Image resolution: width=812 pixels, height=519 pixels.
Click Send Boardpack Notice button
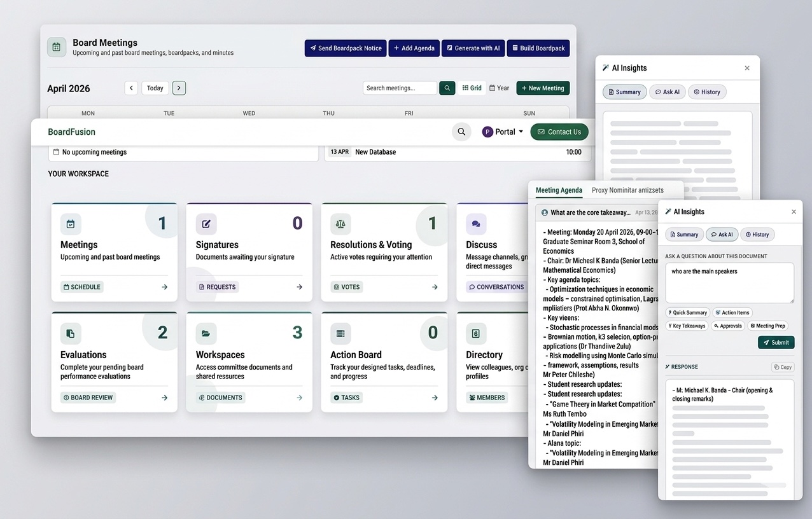346,48
